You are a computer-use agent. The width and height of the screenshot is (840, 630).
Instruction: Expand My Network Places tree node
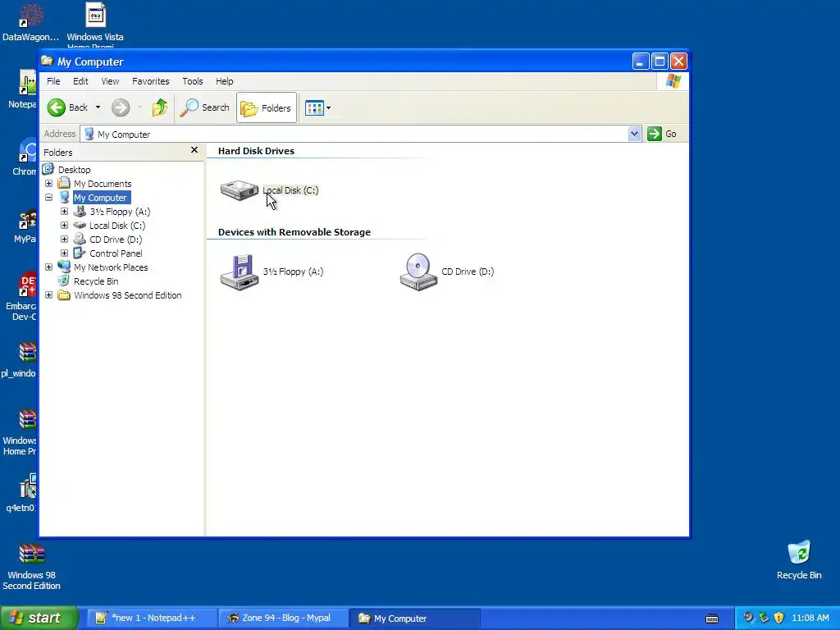[x=48, y=267]
